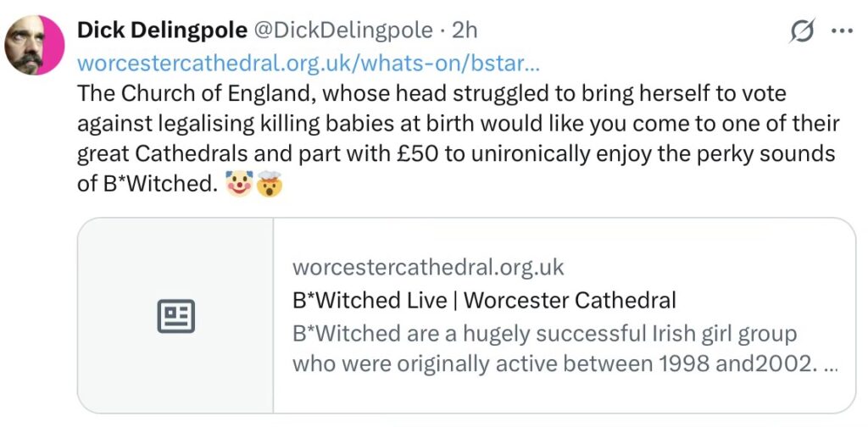Open the three-dot more options menu
Viewport: 868px width, 427px height.
(x=842, y=30)
